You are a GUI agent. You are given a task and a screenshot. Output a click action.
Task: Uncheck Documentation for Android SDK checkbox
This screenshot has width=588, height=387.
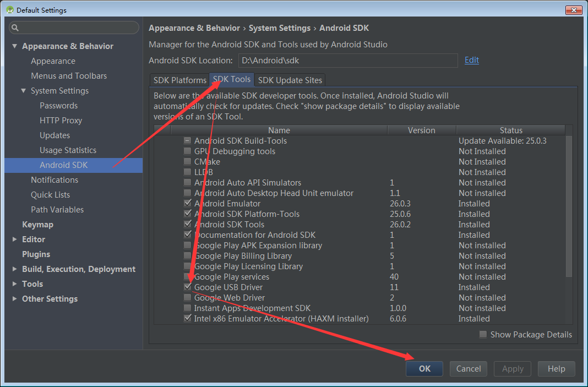188,235
